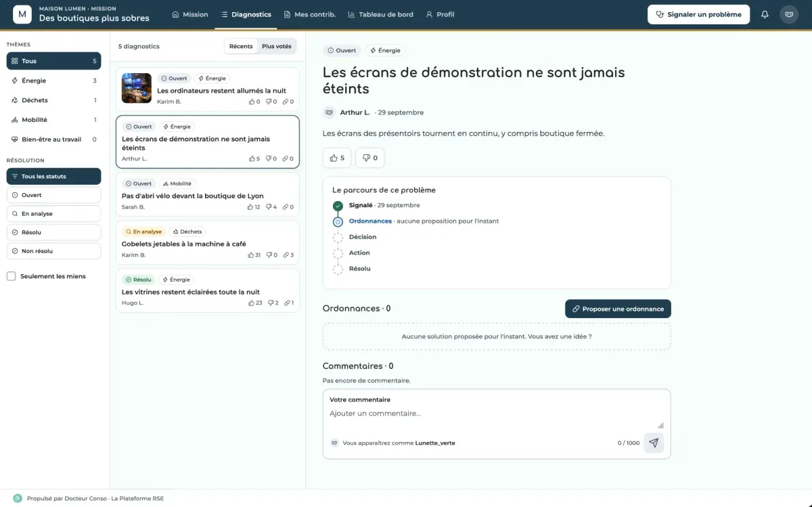Open the Mission tab
The width and height of the screenshot is (812, 507).
tap(190, 14)
